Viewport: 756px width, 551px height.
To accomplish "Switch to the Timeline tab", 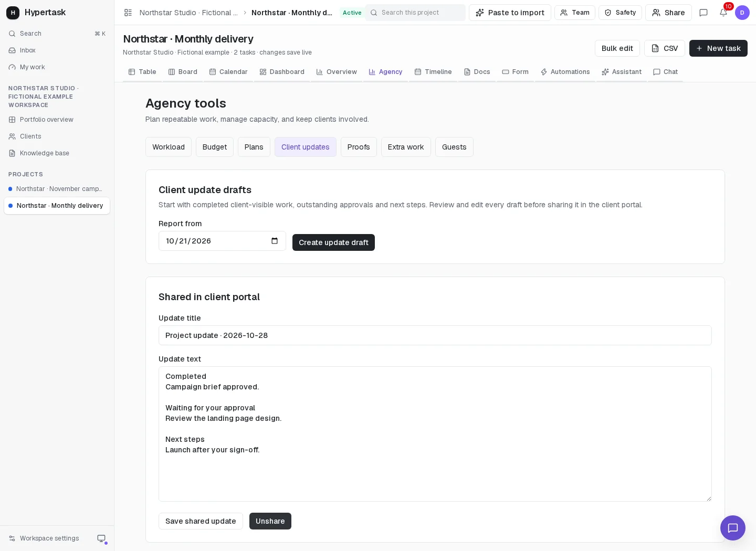I will tap(433, 72).
